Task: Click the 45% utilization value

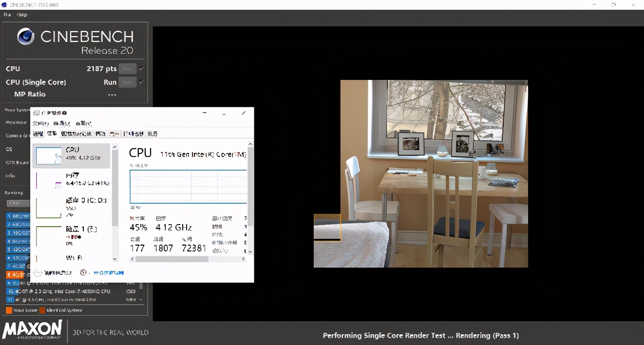Action: click(138, 228)
